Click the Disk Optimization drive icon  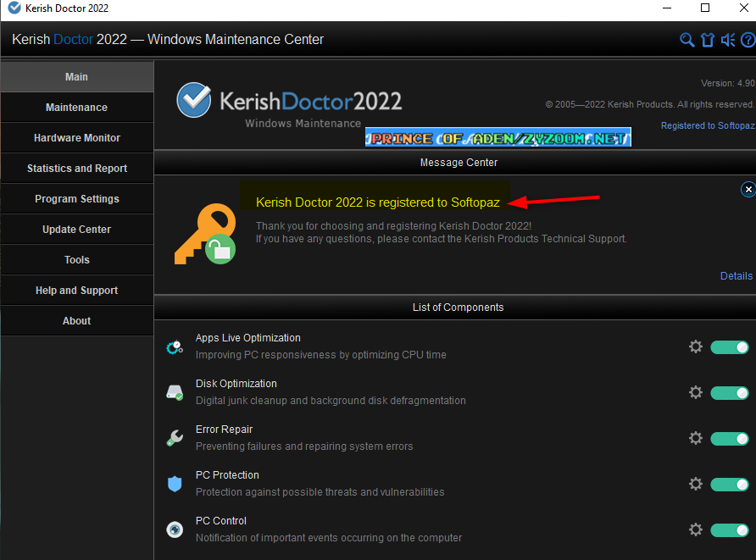coord(175,393)
